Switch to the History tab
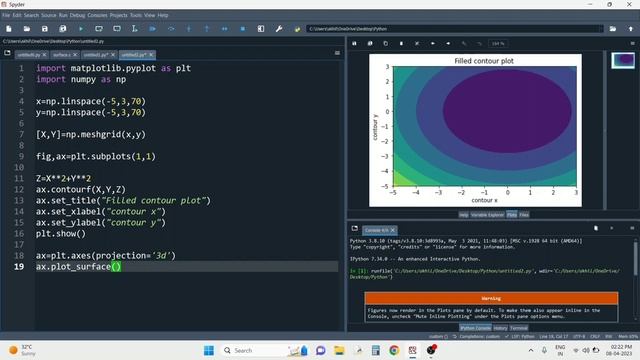The height and width of the screenshot is (360, 640). click(500, 328)
